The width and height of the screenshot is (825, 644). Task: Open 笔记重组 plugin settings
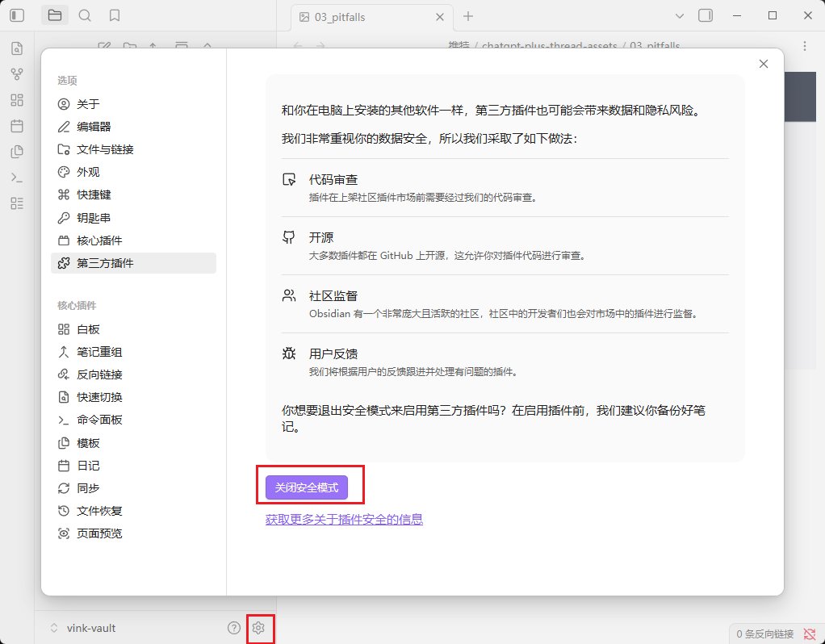[x=134, y=352]
